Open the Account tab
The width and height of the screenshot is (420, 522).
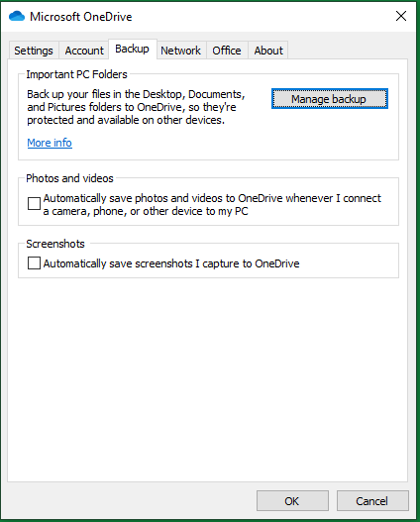point(84,51)
